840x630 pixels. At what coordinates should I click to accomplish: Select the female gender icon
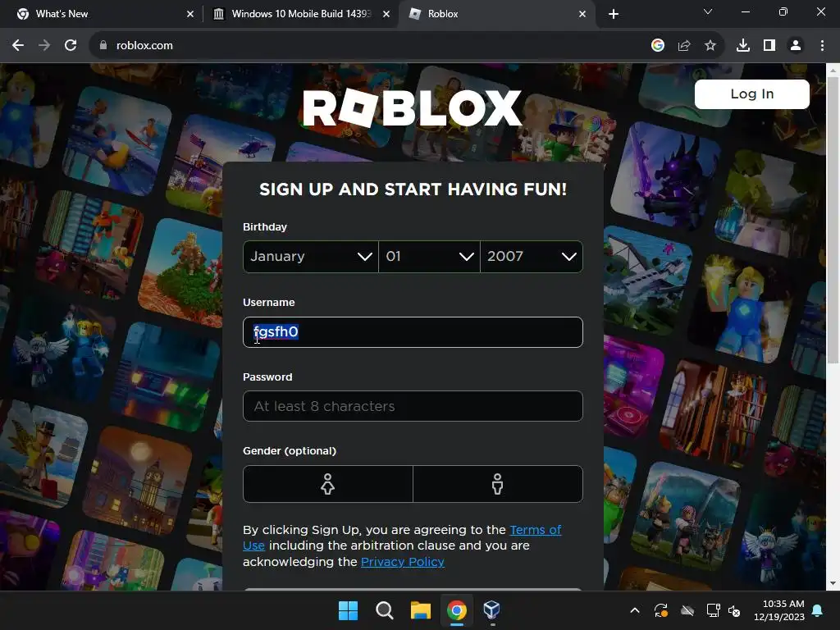coord(328,484)
